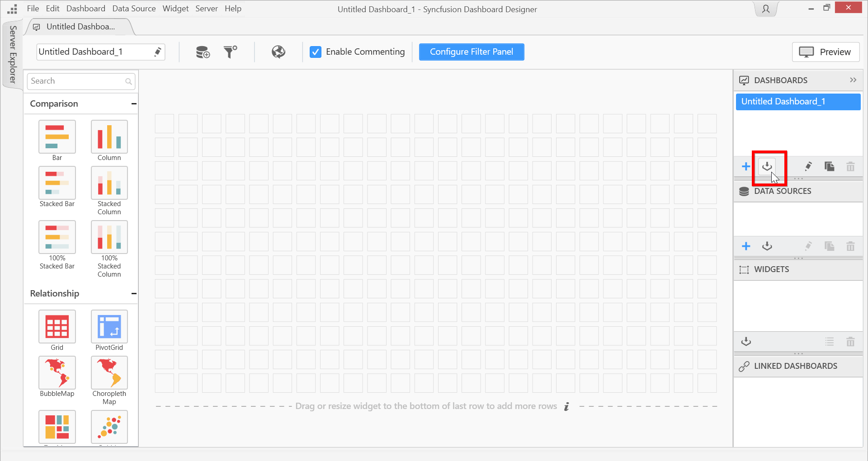Choose the 100% Stacked Column widget
The image size is (868, 461).
pos(109,237)
